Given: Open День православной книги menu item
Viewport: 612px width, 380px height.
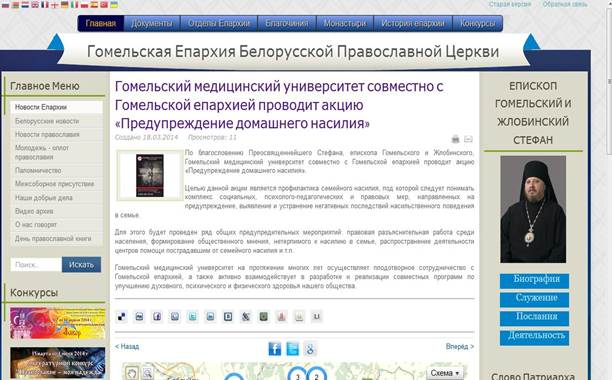Looking at the screenshot, I should coord(57,238).
